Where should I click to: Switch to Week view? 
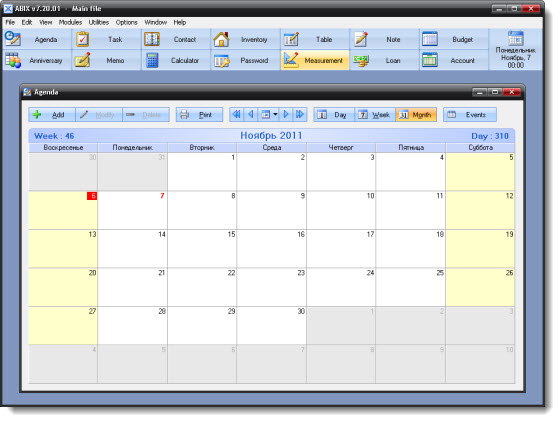[375, 115]
